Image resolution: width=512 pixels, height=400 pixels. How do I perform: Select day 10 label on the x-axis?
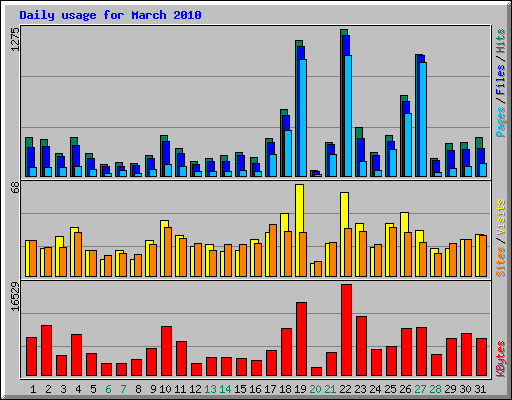click(x=165, y=389)
